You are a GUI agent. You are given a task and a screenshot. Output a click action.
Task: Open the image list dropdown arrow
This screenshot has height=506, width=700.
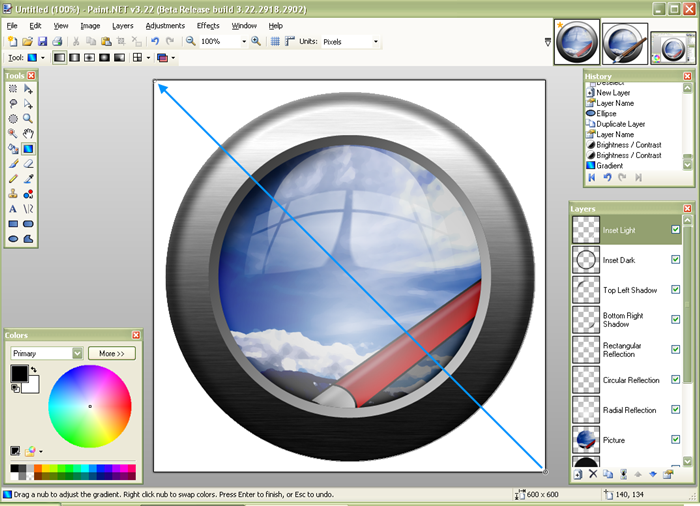tap(548, 42)
